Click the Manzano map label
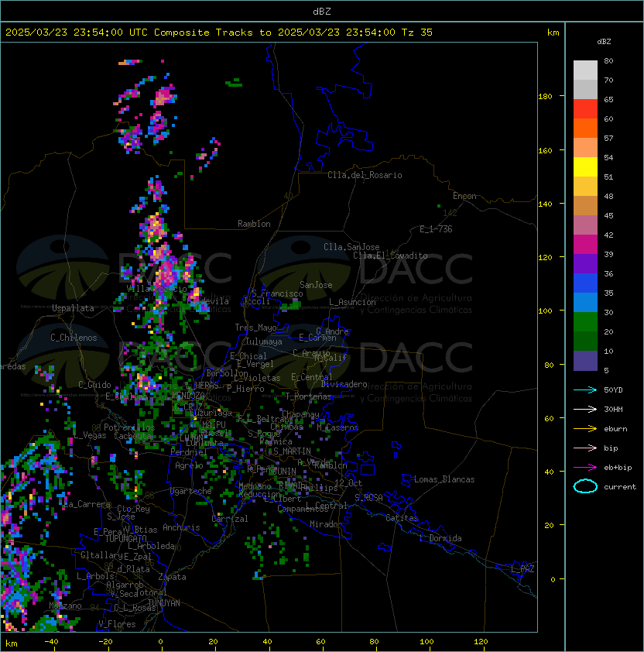This screenshot has width=644, height=652. (x=65, y=606)
